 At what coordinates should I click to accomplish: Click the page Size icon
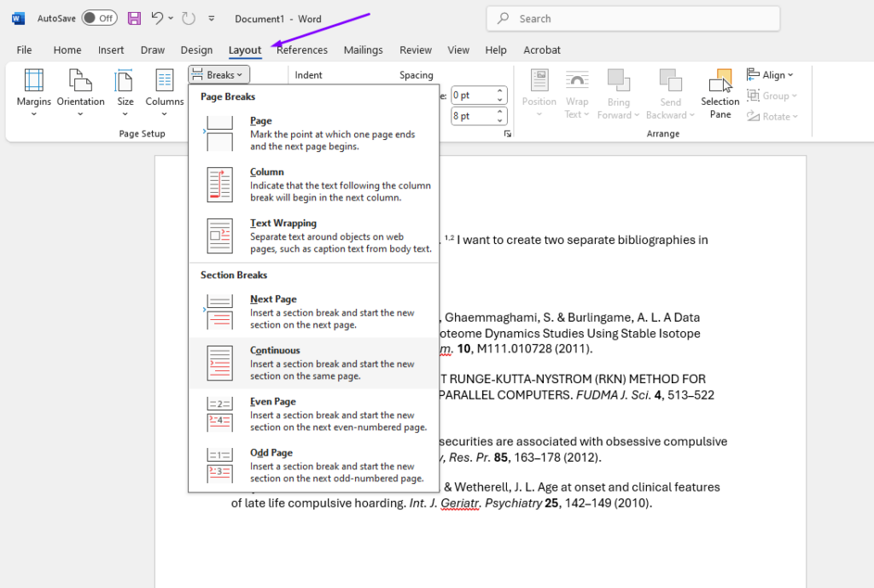coord(125,82)
